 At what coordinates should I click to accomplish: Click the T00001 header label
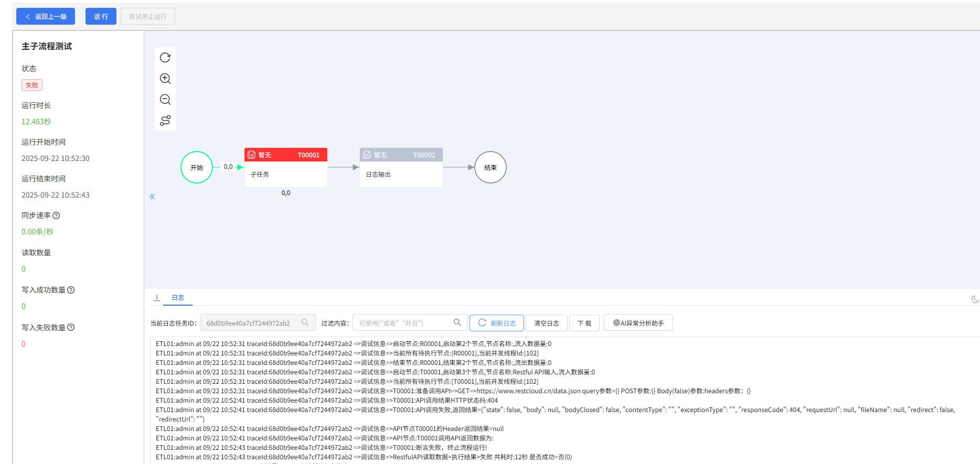pyautogui.click(x=308, y=155)
